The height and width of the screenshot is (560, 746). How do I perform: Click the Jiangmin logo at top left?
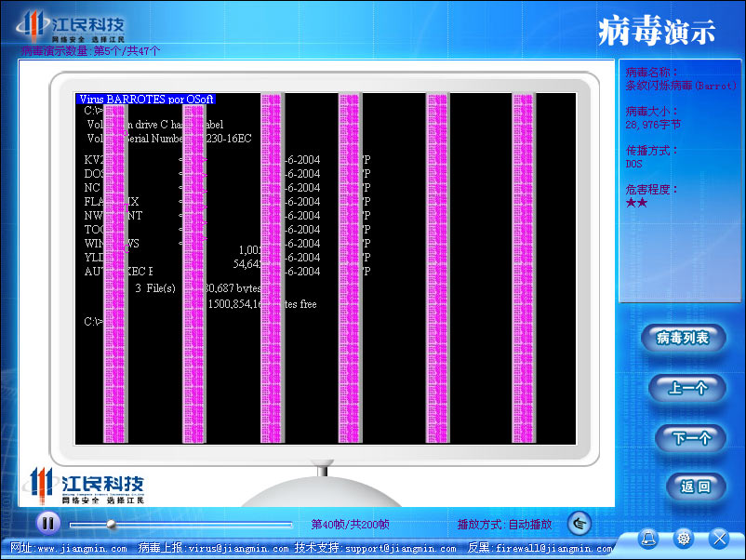(x=71, y=26)
